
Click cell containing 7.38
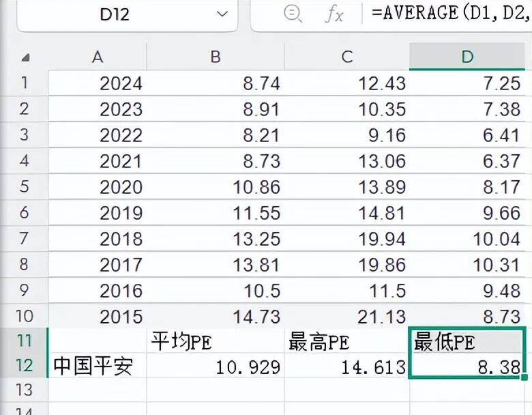[x=467, y=109]
